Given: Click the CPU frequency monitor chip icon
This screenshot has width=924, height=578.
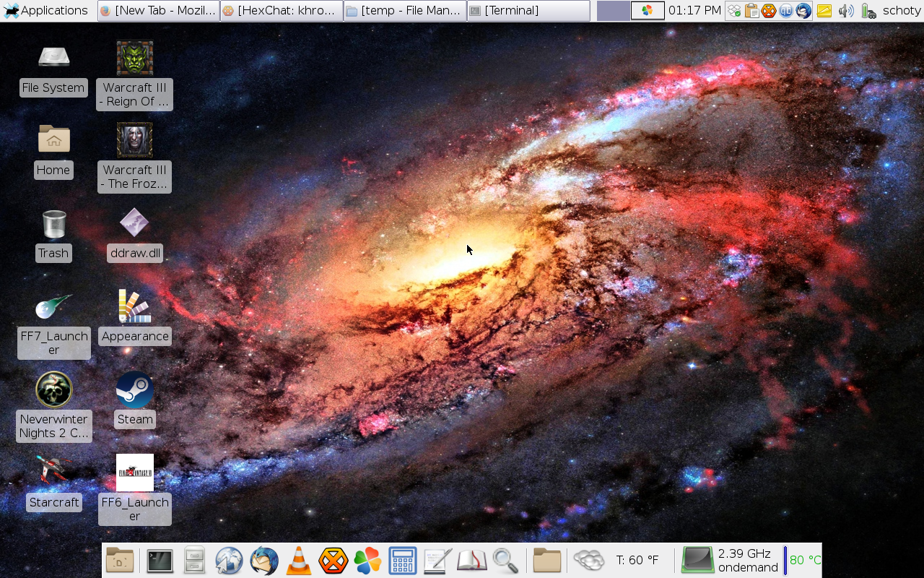Looking at the screenshot, I should 697,561.
